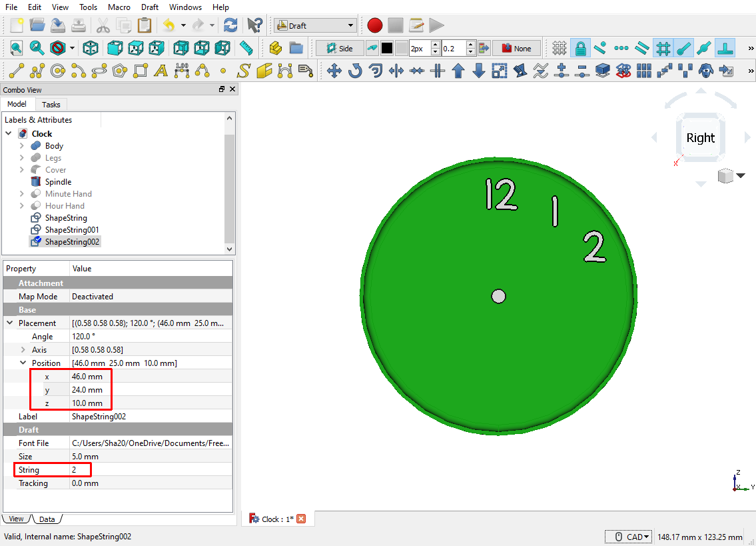Select the Draft Move tool

[x=334, y=71]
